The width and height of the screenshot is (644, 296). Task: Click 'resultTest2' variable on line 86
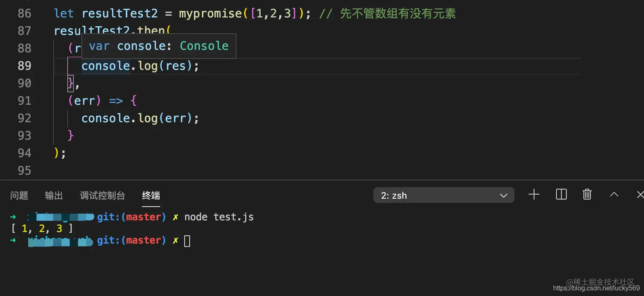point(120,14)
